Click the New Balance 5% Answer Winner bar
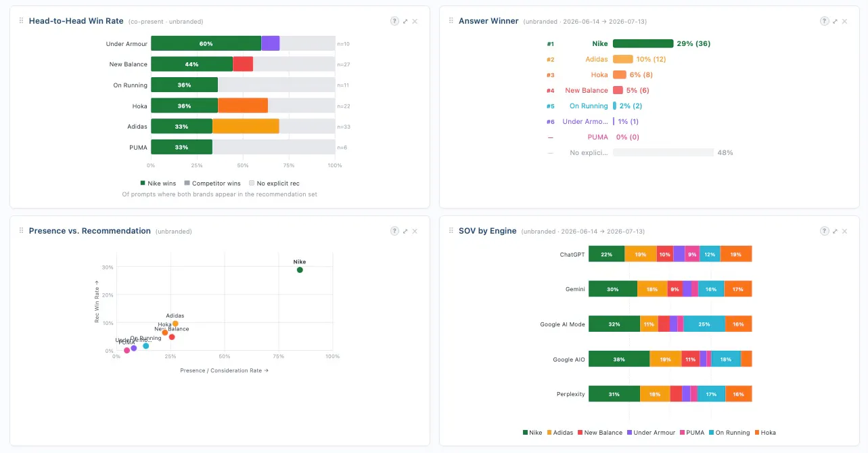The width and height of the screenshot is (868, 453). [x=618, y=90]
